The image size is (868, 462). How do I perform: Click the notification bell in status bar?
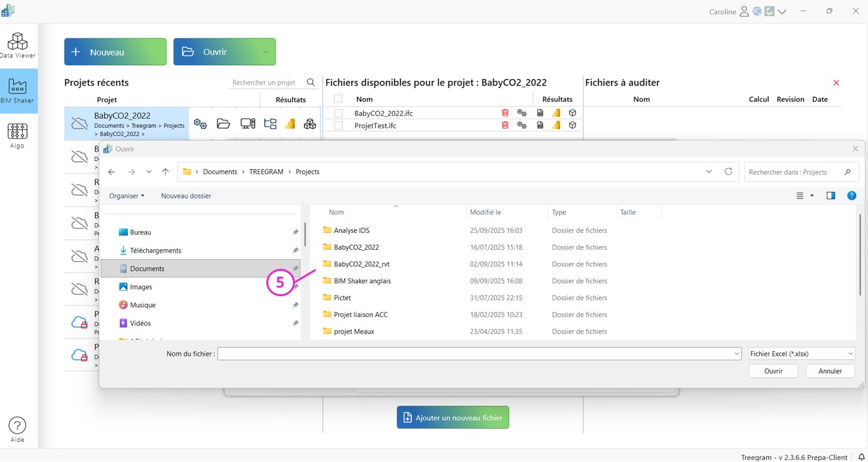[x=861, y=457]
